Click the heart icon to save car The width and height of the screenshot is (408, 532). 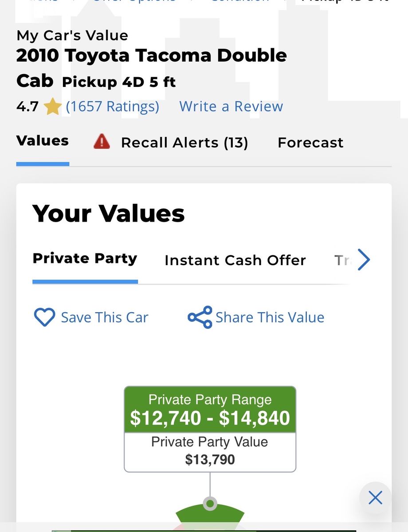(44, 317)
